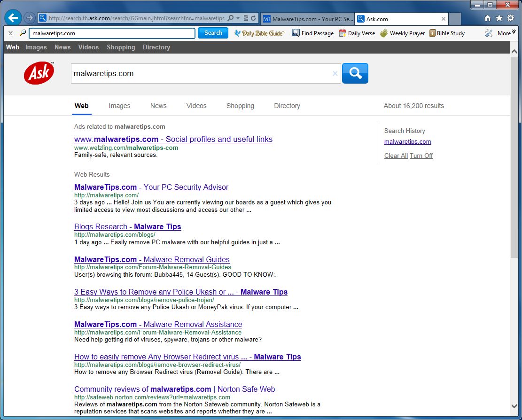The image size is (522, 420).
Task: Click the scrollbar up arrow
Action: (514, 52)
